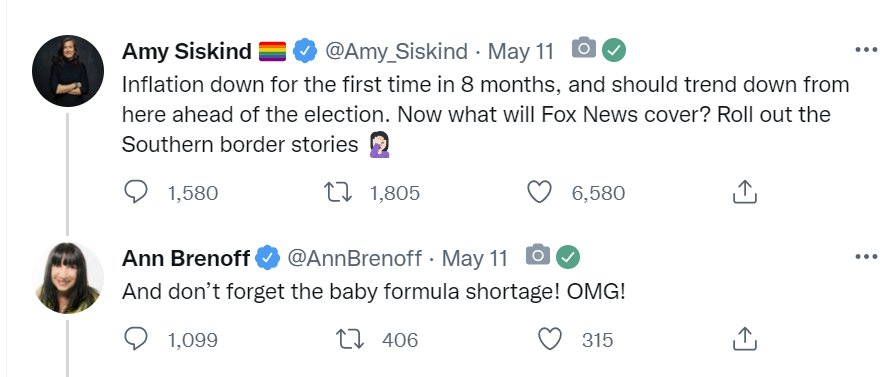
Task: Open Amy Siskind's profile via her name
Action: coord(187,52)
